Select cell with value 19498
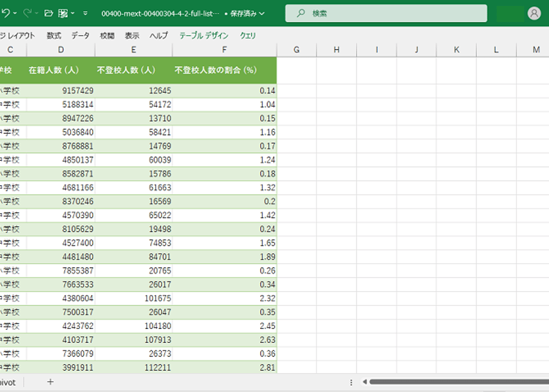549x392 pixels. point(134,229)
